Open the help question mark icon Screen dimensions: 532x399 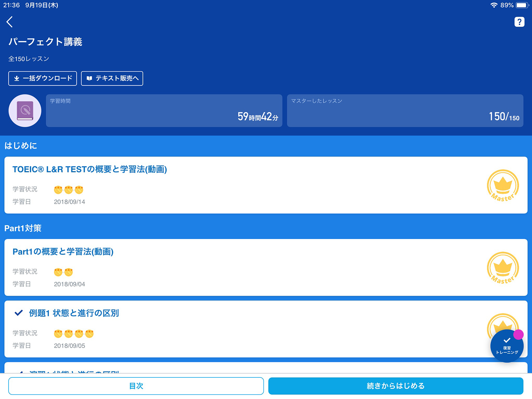click(519, 22)
